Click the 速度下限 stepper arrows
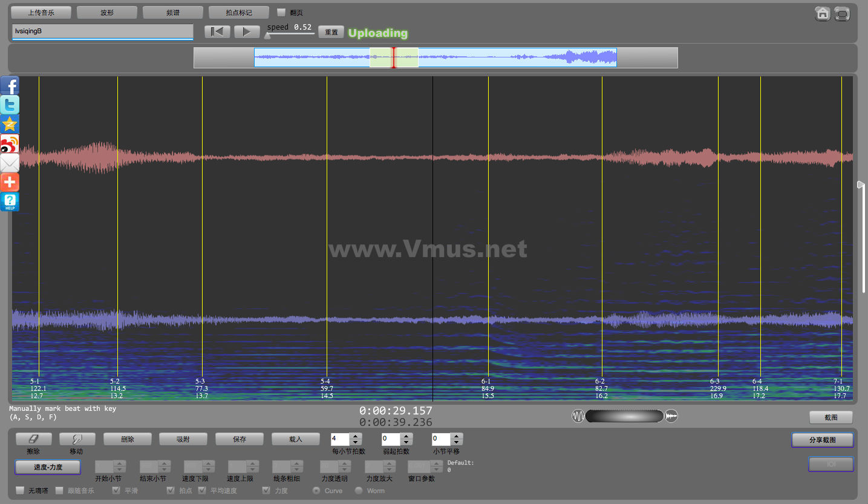Image resolution: width=868 pixels, height=504 pixels. coord(209,466)
